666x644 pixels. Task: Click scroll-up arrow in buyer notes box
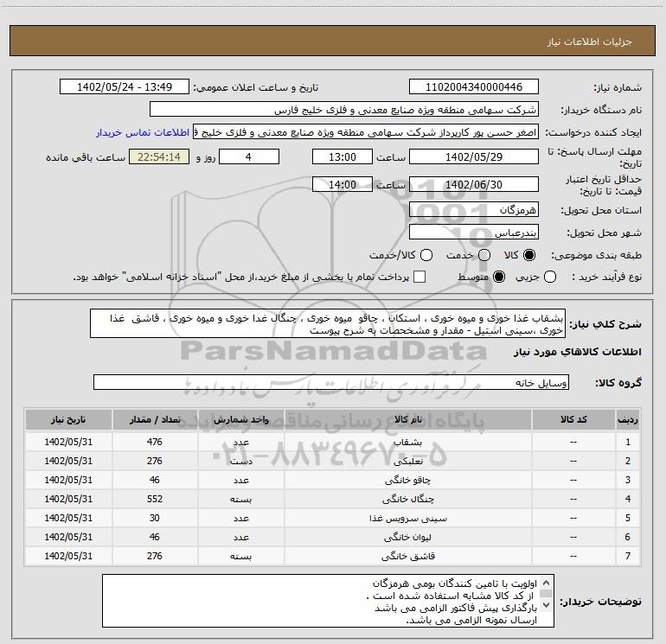[547, 583]
